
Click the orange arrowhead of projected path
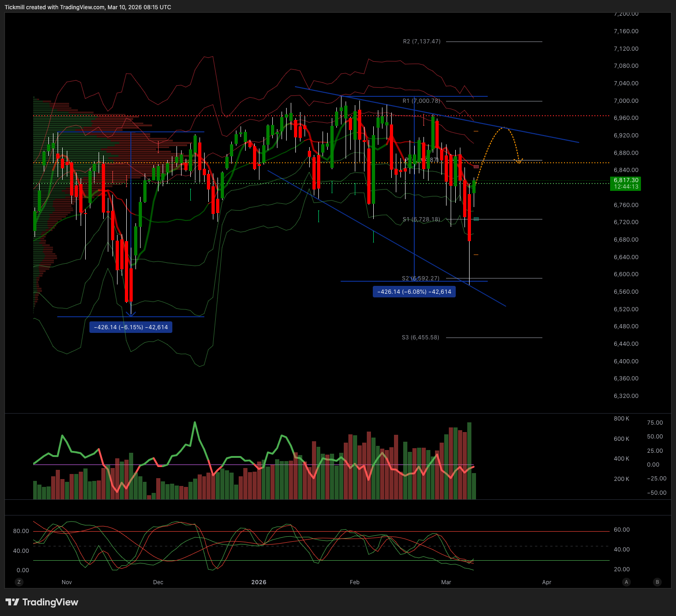tap(519, 161)
